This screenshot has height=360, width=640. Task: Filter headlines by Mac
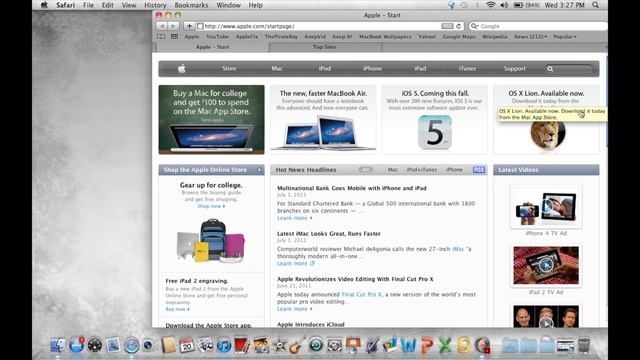coord(392,170)
